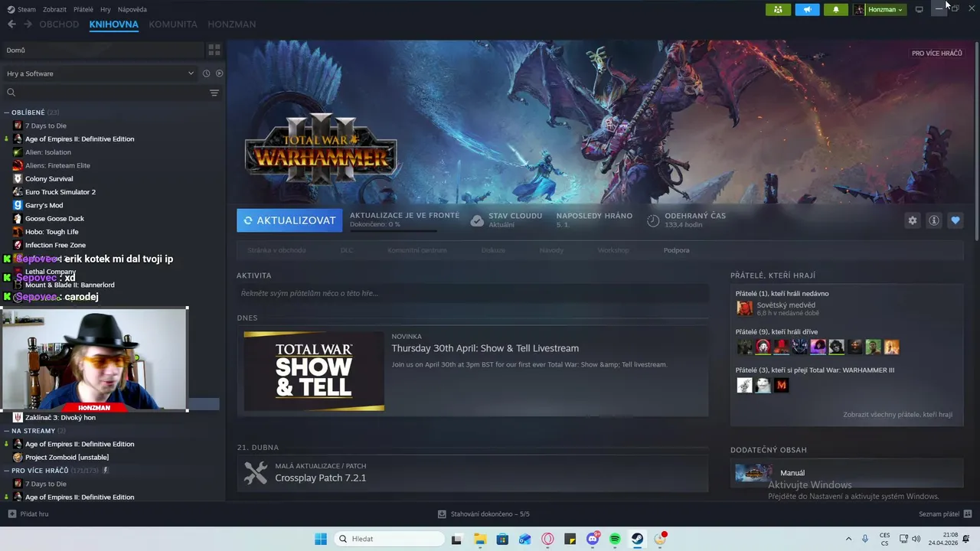Click the Steam logo menu icon
Viewport: 980px width, 551px height.
[x=11, y=9]
